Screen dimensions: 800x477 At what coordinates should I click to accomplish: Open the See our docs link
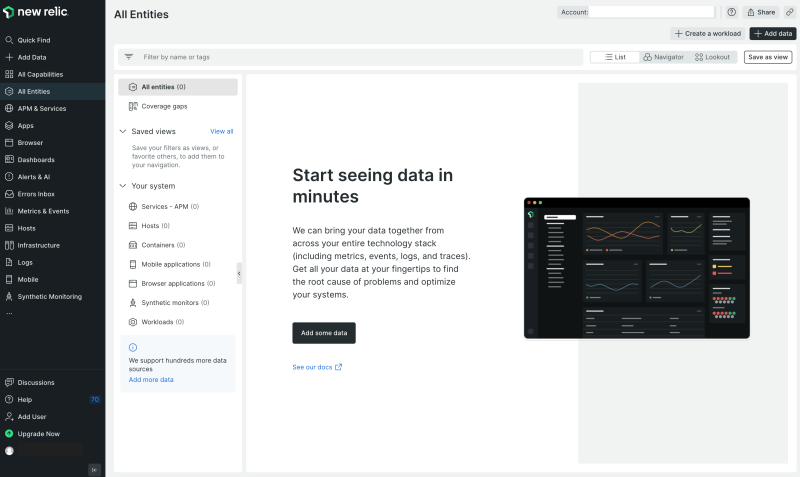[317, 367]
